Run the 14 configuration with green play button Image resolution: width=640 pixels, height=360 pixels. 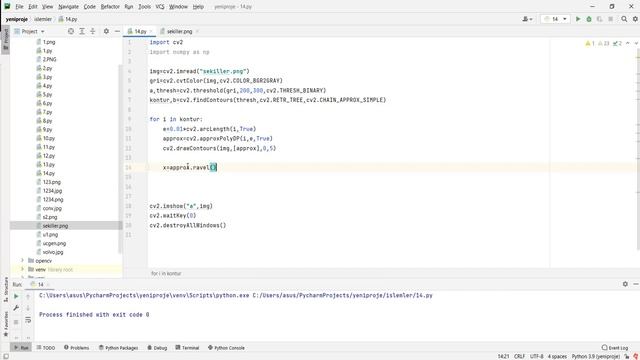tap(578, 19)
